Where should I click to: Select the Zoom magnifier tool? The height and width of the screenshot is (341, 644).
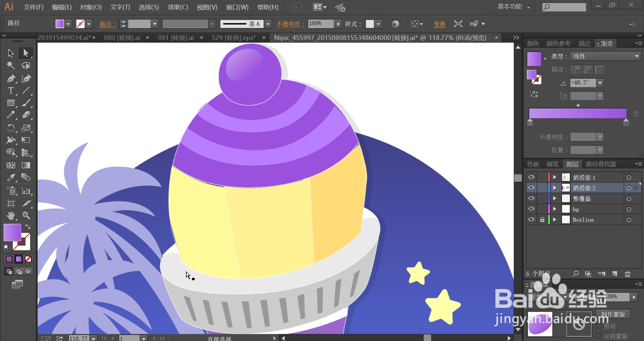point(26,215)
